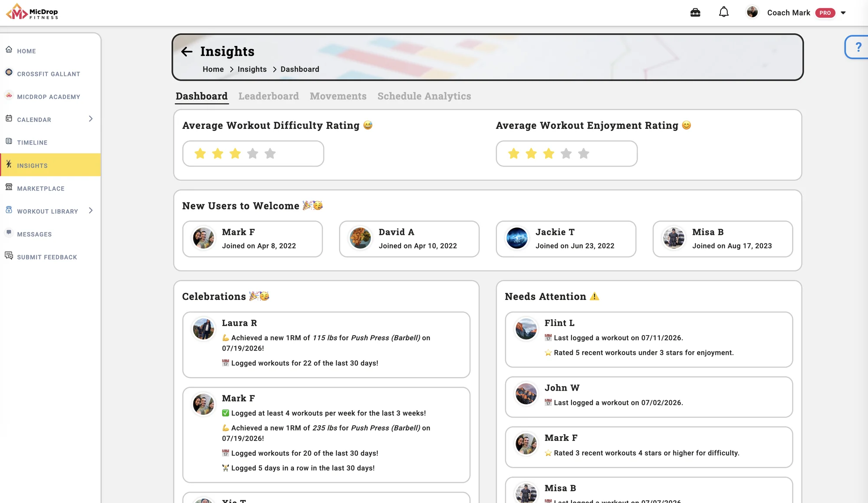868x503 pixels.
Task: Click the Home sidebar house icon
Action: click(x=9, y=49)
